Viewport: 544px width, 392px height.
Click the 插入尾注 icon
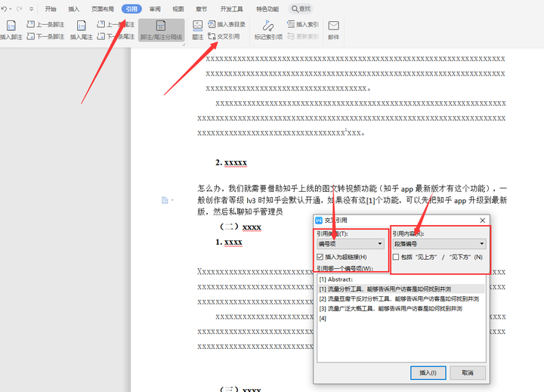[82, 27]
